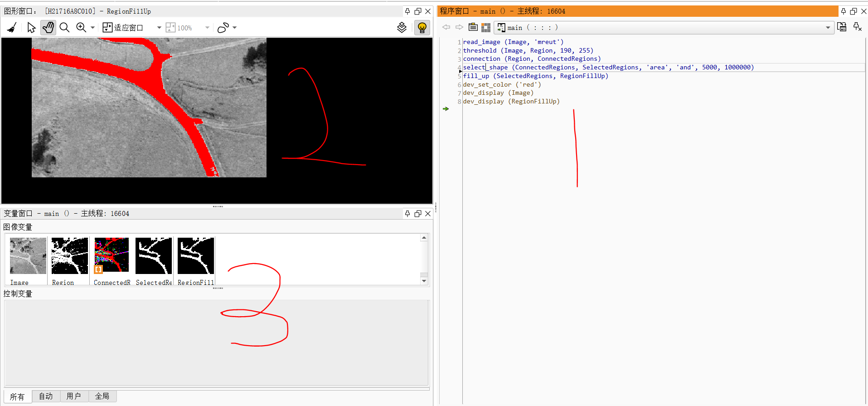Click the dev_display (RegionFillUp) line

pos(511,102)
